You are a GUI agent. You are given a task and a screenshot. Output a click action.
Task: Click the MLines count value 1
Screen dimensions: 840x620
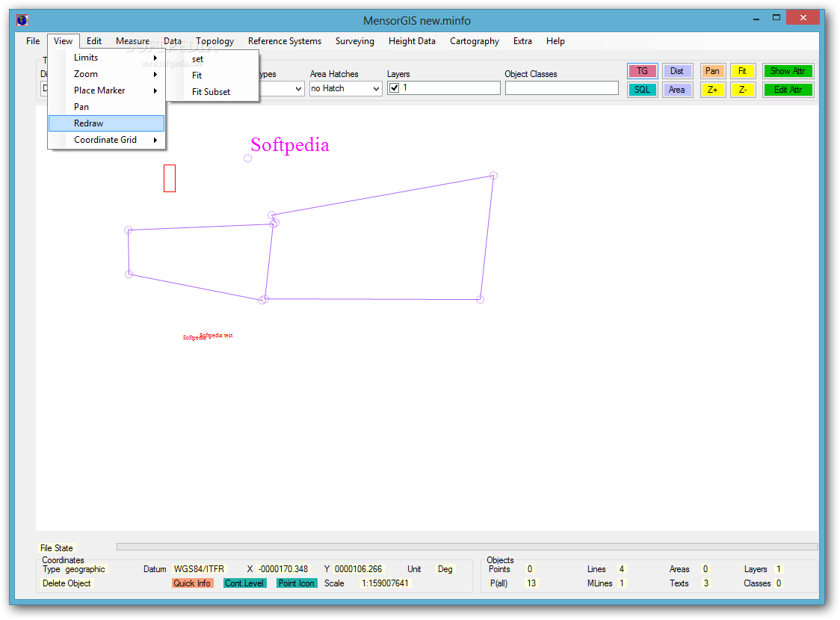tap(622, 583)
